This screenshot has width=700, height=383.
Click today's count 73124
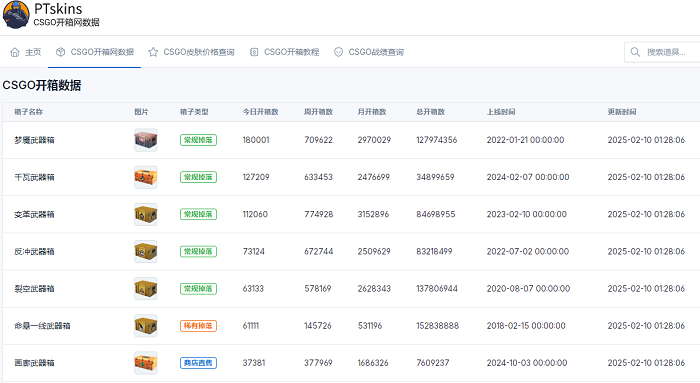(x=254, y=251)
